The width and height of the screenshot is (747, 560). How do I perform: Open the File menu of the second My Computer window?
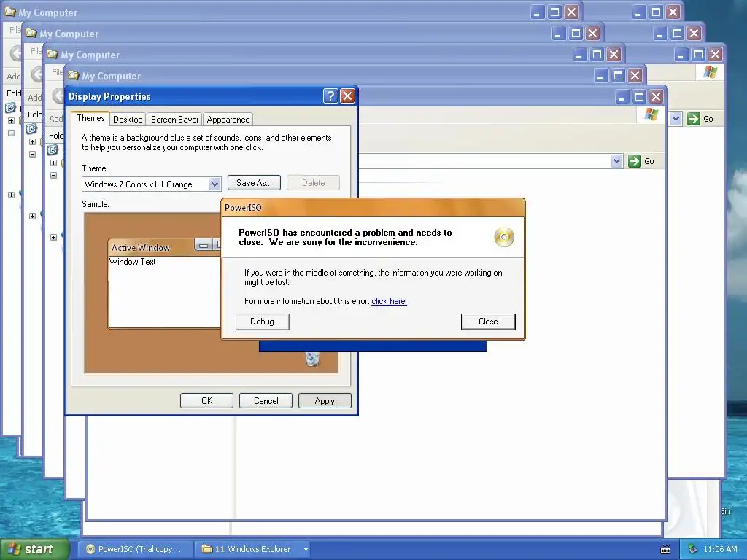point(36,50)
